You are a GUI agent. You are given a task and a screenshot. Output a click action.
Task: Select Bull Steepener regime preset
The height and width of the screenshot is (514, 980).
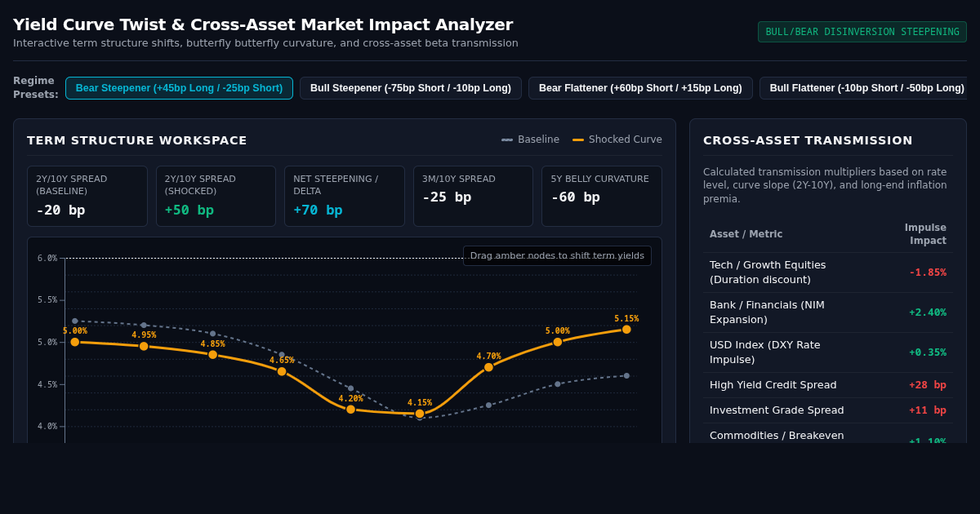[x=411, y=88]
